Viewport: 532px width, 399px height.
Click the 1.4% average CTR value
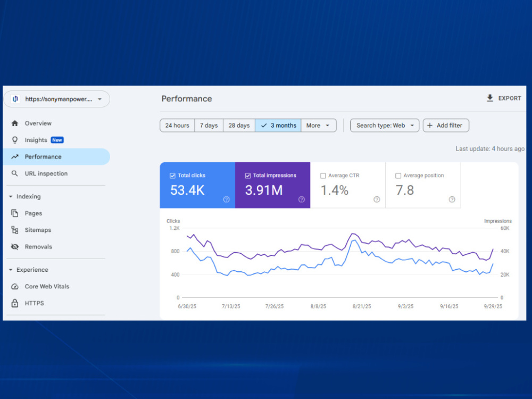click(335, 190)
